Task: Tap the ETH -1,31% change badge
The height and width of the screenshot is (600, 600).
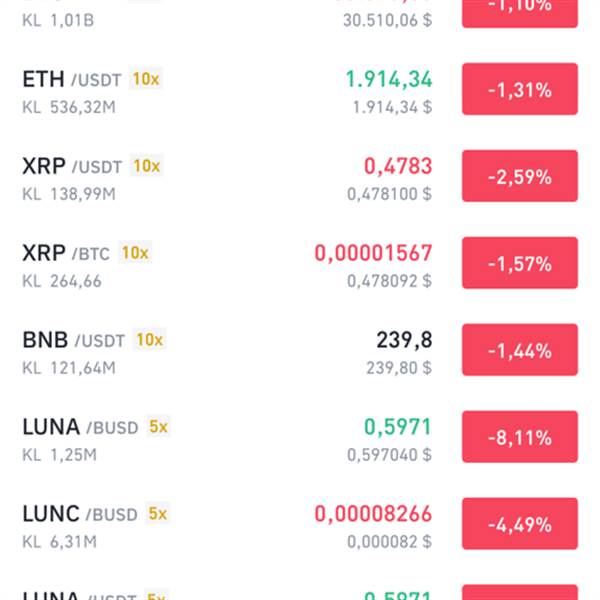Action: [520, 89]
